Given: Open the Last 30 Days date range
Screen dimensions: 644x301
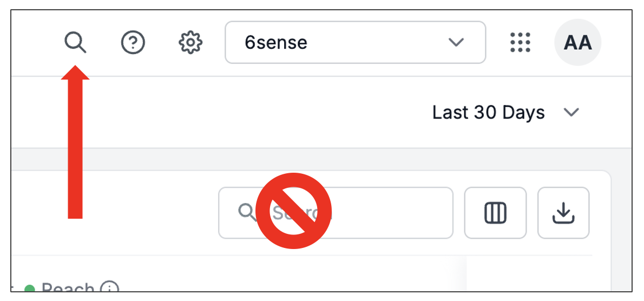Looking at the screenshot, I should click(x=505, y=113).
